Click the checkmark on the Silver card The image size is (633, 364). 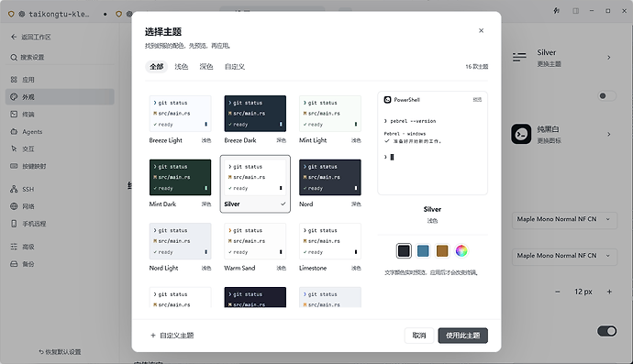(283, 204)
